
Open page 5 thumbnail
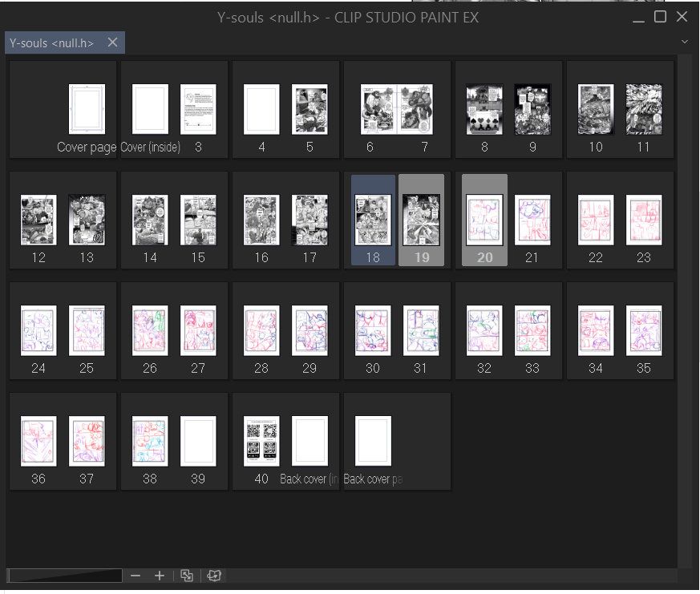(310, 109)
